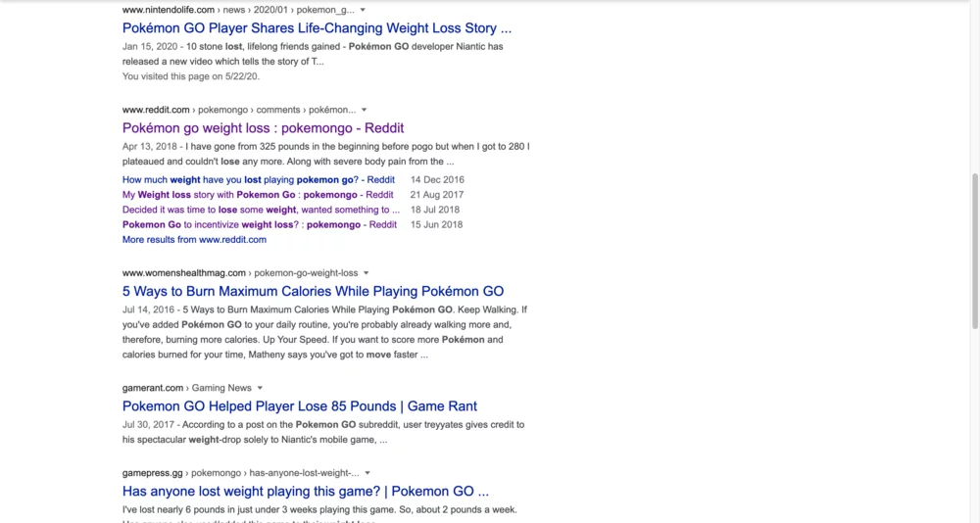Open "5 Ways to Burn Maximum Calories" article
The image size is (980, 523).
(313, 291)
